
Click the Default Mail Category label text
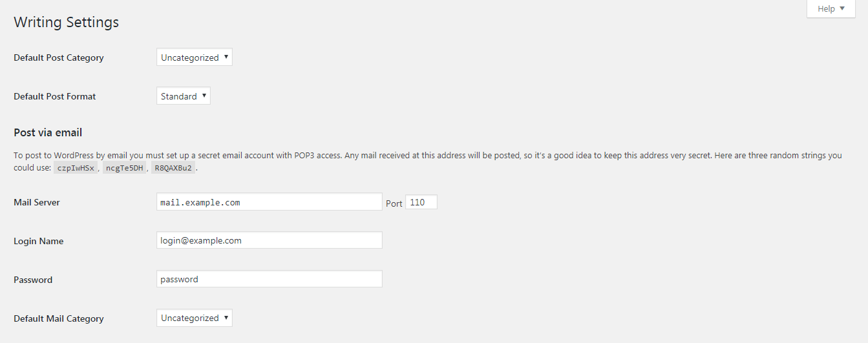(59, 318)
